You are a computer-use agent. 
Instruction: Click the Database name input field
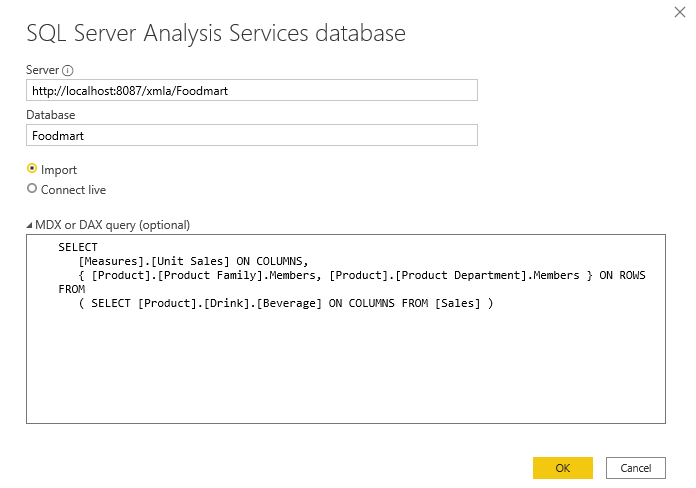(x=252, y=135)
